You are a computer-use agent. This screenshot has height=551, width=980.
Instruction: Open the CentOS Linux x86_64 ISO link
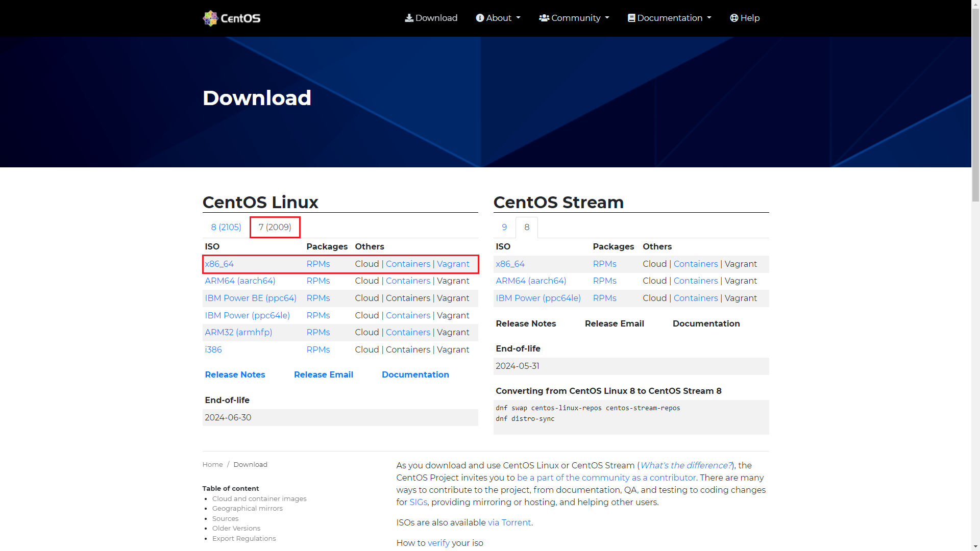pos(219,264)
